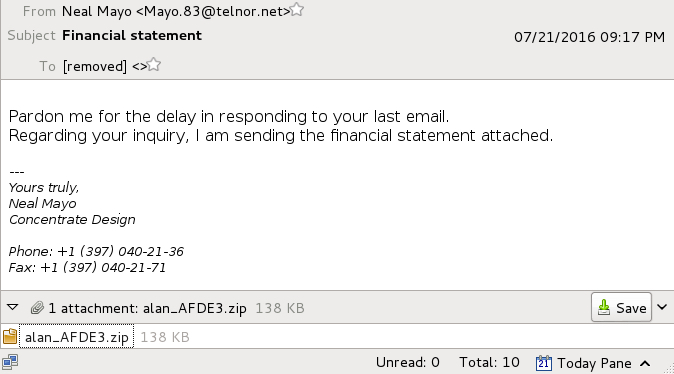Click the Unread: 0 status counter

coord(407,362)
